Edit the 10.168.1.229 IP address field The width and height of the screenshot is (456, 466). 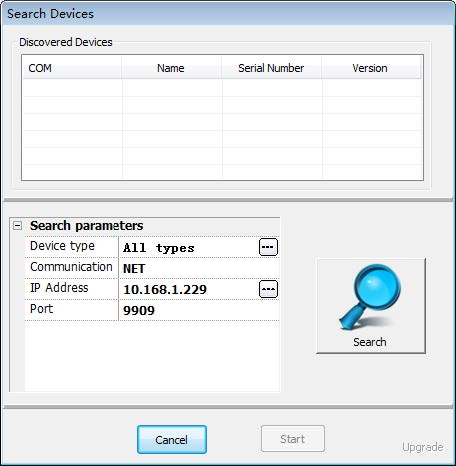[189, 289]
